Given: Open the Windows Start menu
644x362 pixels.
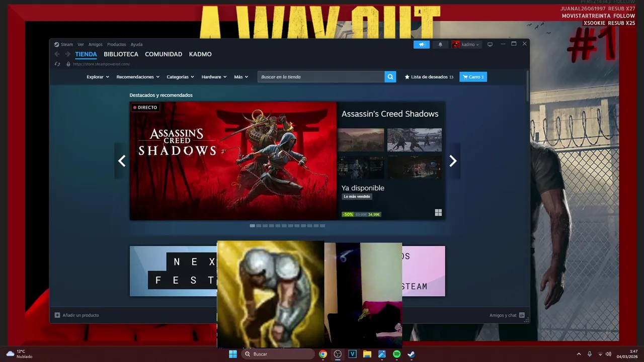Looking at the screenshot, I should [233, 354].
